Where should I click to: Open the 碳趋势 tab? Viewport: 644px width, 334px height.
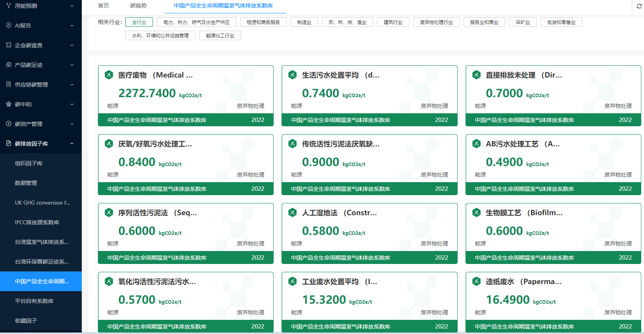138,6
